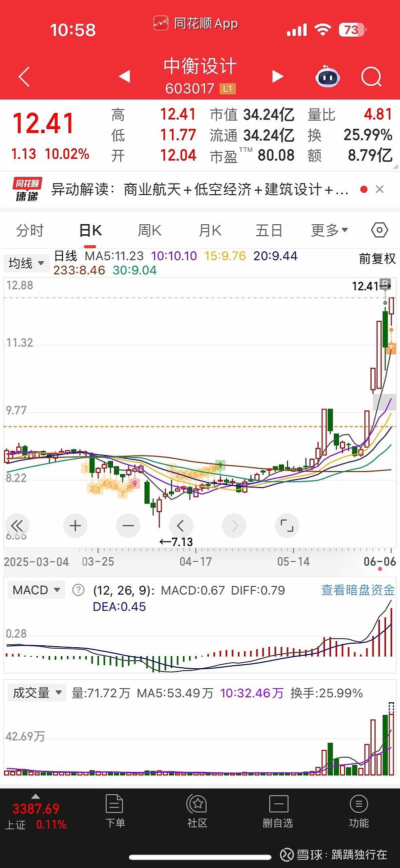Expand the MACD indicator dropdown
Viewport: 400px width, 868px height.
coord(36,590)
